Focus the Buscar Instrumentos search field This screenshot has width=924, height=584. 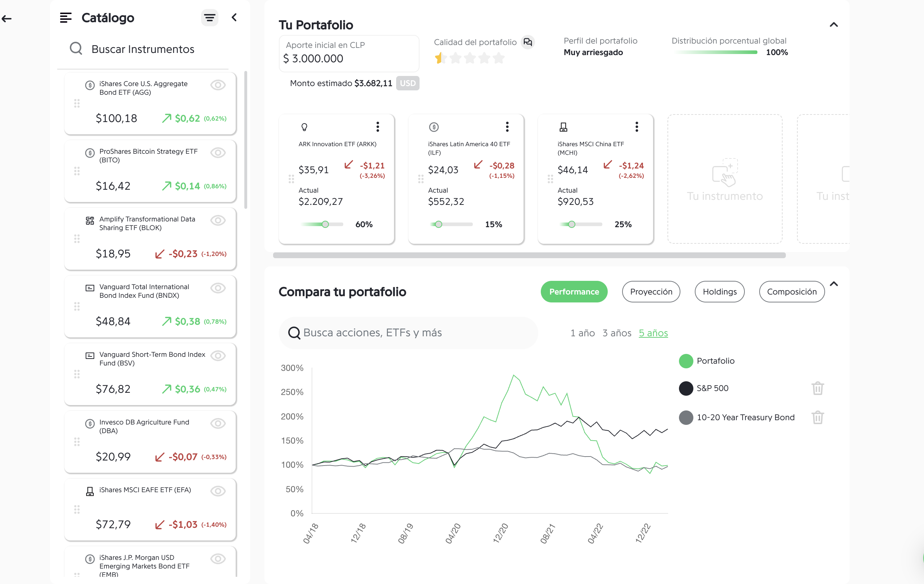[x=143, y=49]
